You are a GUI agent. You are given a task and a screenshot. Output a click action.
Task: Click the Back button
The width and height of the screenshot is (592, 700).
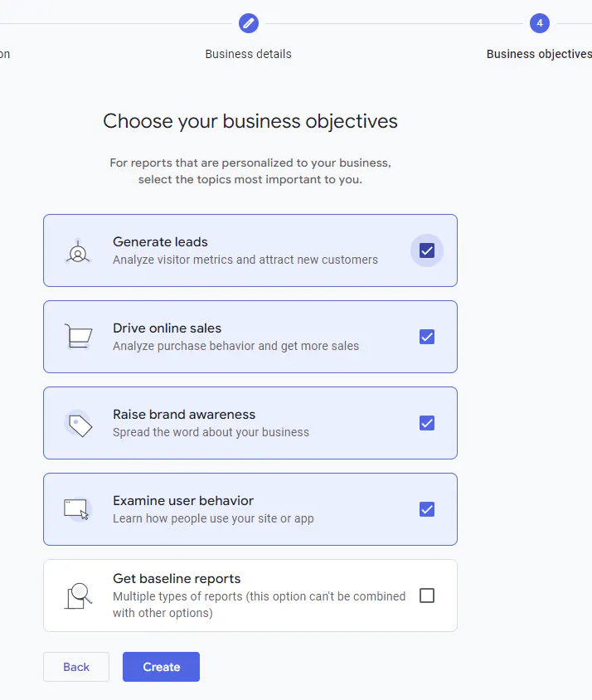pyautogui.click(x=76, y=667)
